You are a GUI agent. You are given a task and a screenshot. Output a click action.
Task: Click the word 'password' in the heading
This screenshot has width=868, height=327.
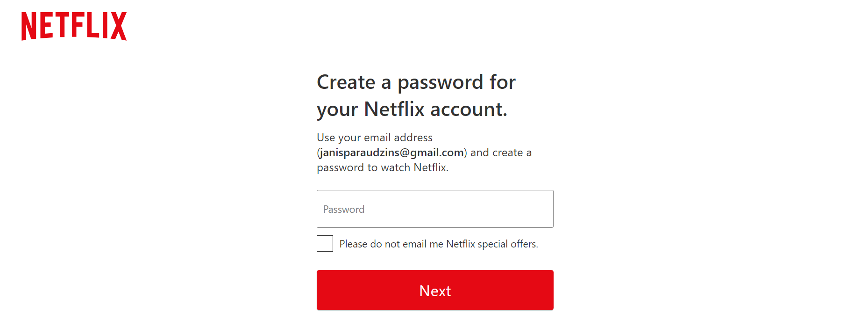pyautogui.click(x=440, y=83)
